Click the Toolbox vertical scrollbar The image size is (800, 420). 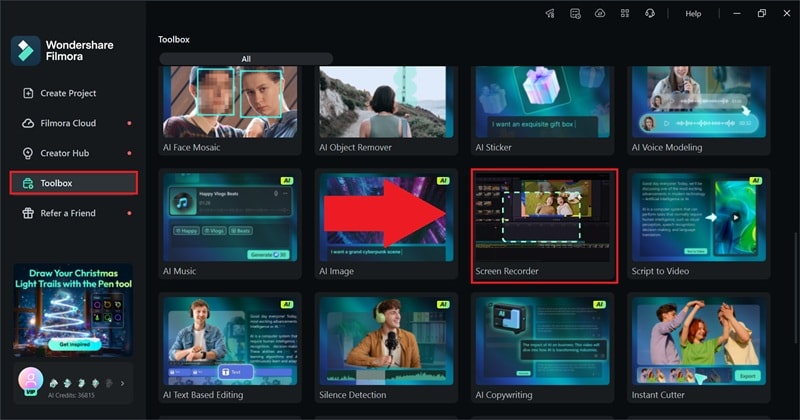(x=796, y=286)
